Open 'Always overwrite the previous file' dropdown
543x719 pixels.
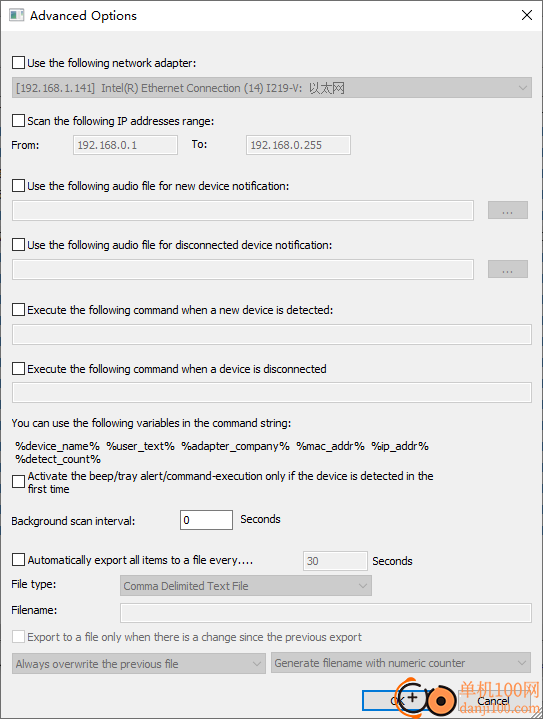139,663
